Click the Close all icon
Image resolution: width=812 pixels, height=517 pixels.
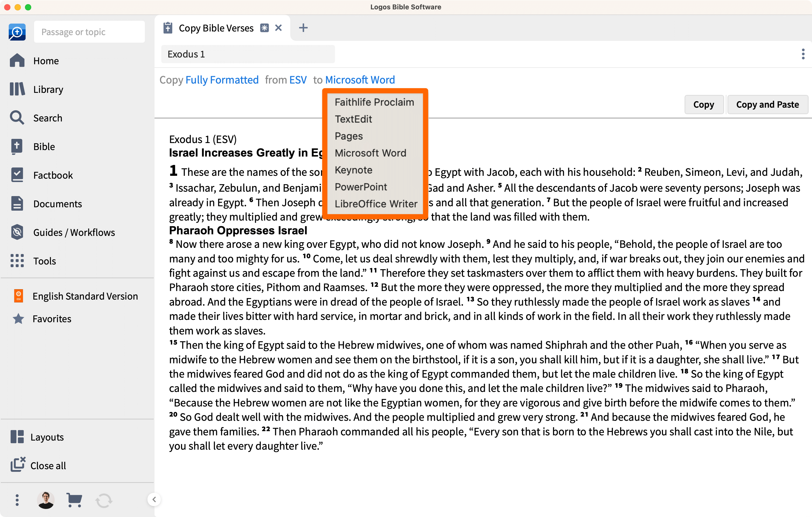coord(18,464)
